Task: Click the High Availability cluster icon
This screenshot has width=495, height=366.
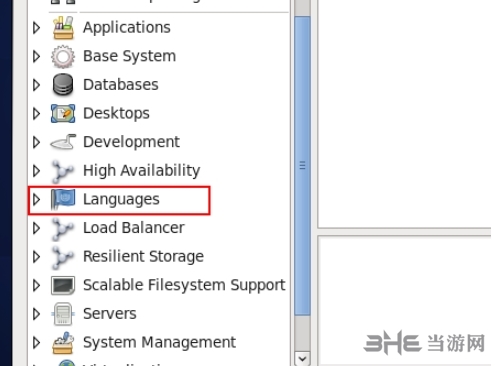Action: click(x=62, y=171)
